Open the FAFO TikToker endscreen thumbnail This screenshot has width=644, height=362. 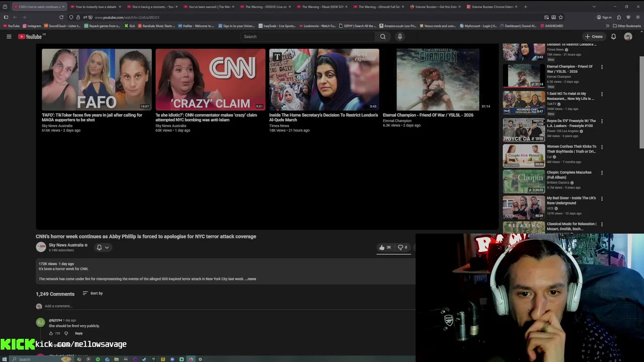[97, 79]
